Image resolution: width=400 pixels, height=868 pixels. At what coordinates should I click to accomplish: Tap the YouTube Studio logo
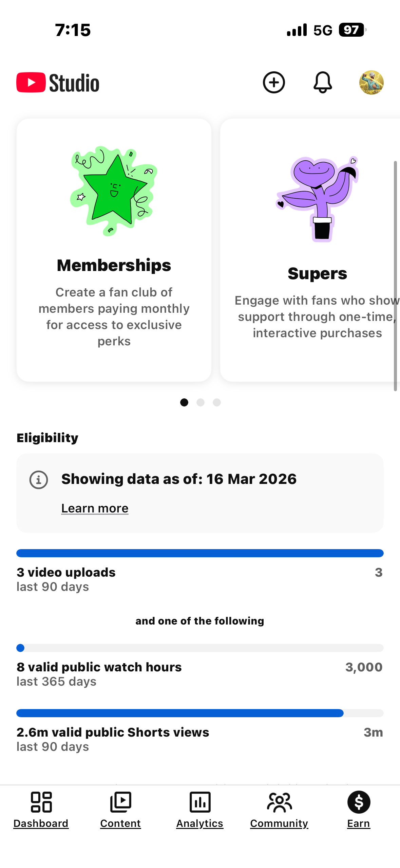[58, 83]
